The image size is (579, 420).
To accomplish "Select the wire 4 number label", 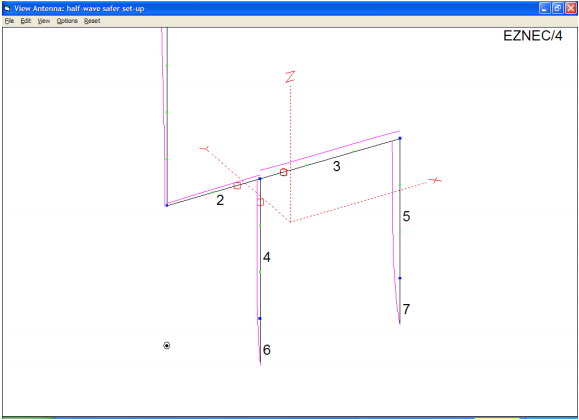I will (267, 257).
